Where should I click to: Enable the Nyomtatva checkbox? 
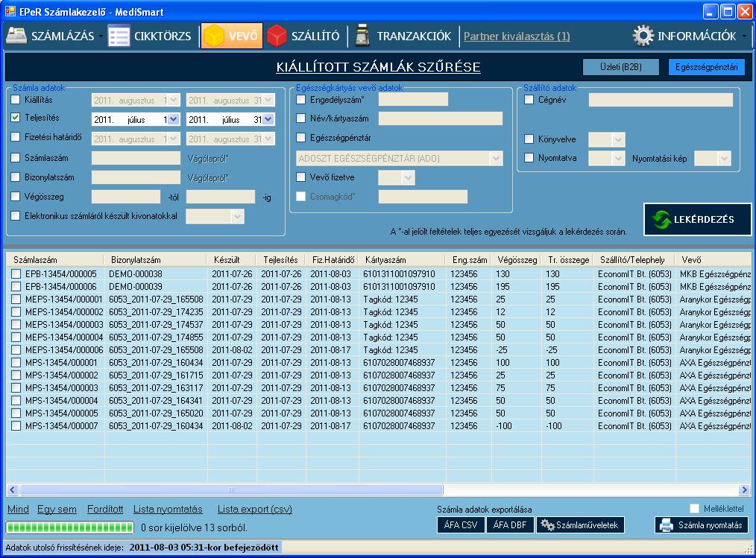point(529,158)
